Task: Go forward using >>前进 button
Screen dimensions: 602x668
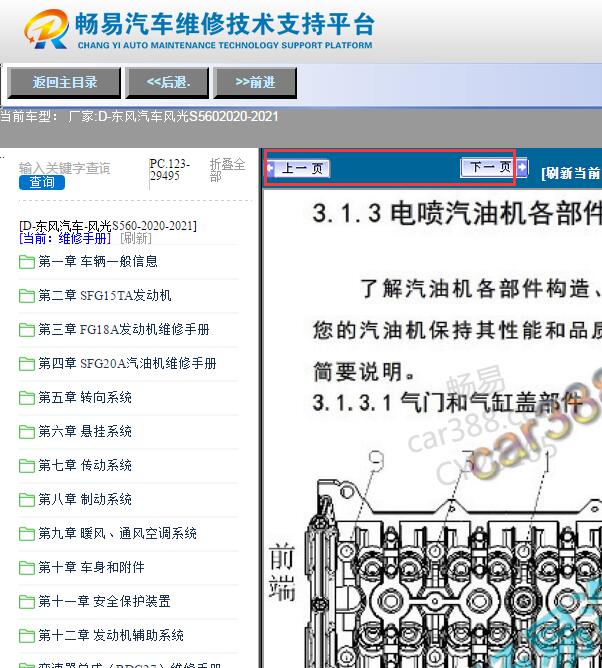Action: pos(255,82)
